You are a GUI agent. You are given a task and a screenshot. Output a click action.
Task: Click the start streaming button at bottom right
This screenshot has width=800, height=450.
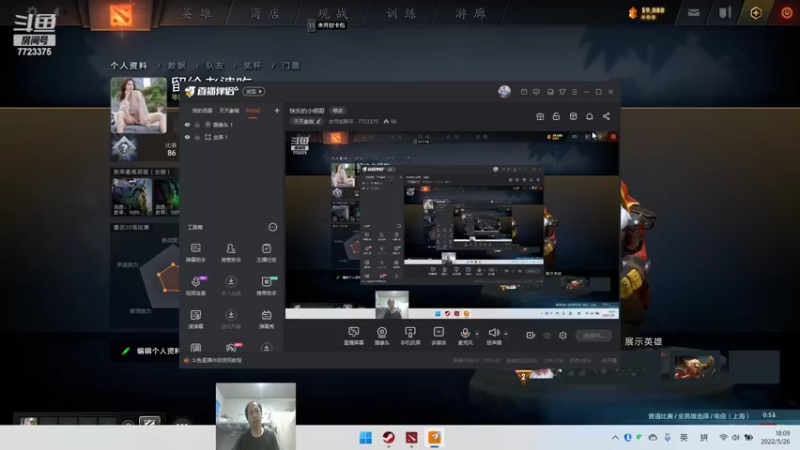[593, 335]
